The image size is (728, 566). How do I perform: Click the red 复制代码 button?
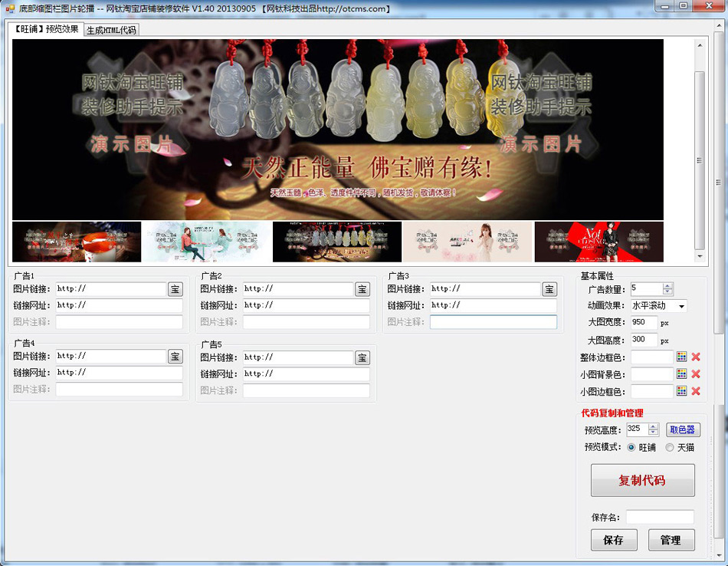[642, 480]
